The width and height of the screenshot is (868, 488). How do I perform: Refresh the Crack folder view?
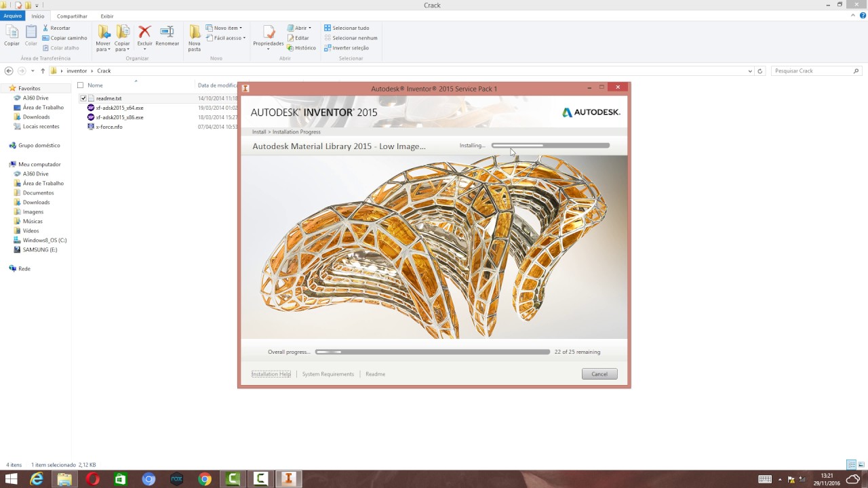760,70
